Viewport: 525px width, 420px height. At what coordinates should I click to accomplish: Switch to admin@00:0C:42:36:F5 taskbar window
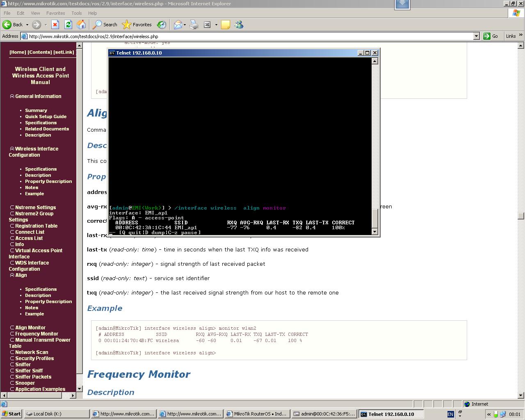pos(324,414)
